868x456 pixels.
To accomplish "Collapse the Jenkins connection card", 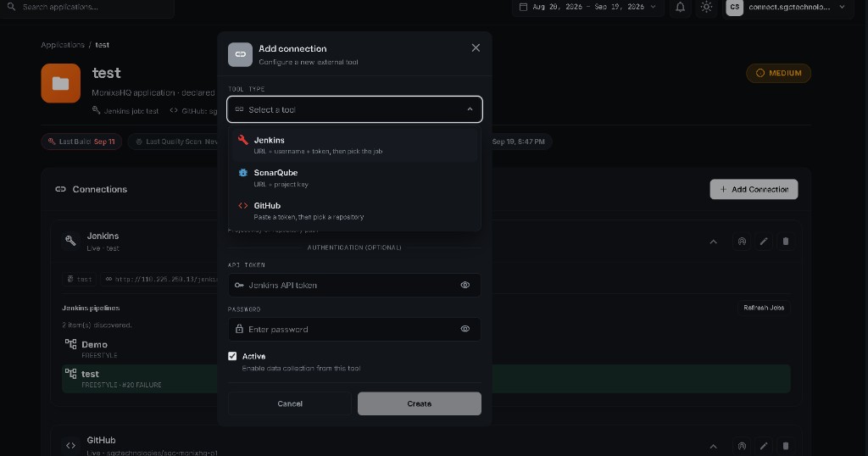I will (x=713, y=242).
